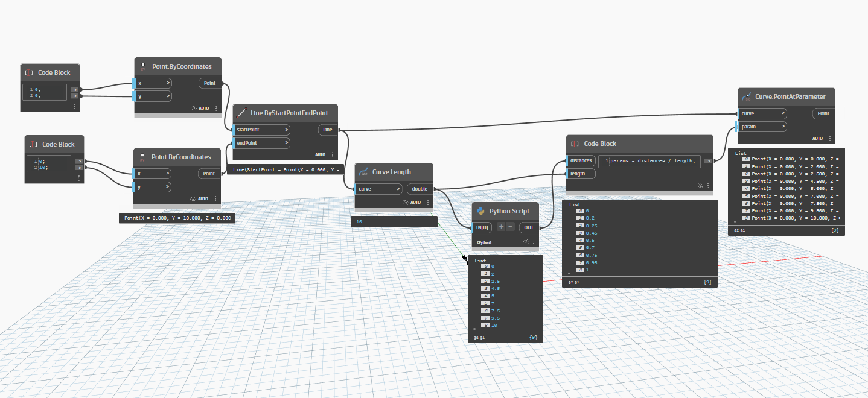The height and width of the screenshot is (398, 868).
Task: Expand y port chevron on startPoint-wired Point.ByCoordinates
Action: coord(168,96)
